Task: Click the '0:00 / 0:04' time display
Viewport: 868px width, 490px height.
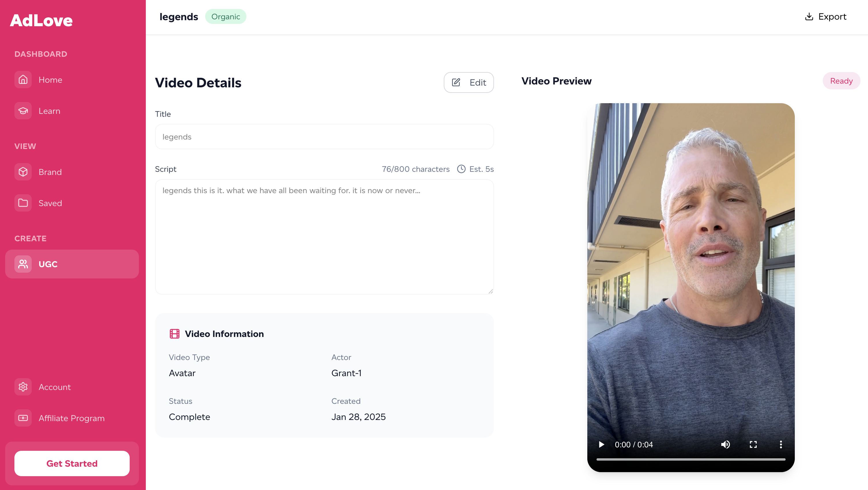Action: click(x=633, y=444)
